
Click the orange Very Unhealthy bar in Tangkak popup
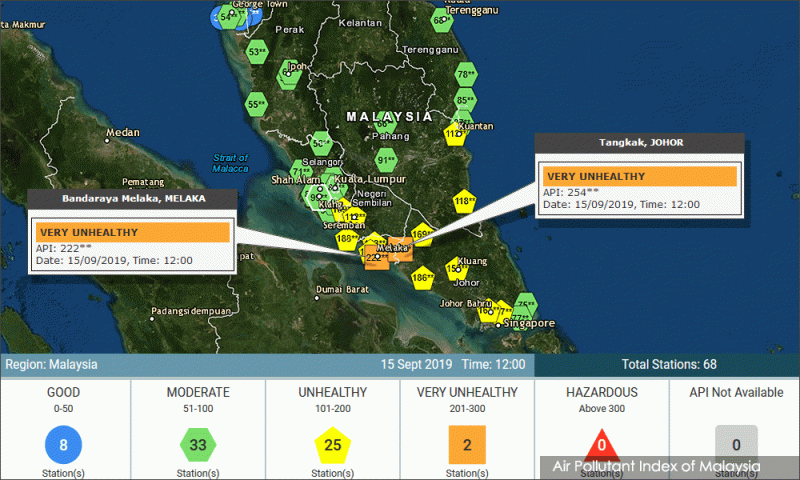[x=639, y=176]
